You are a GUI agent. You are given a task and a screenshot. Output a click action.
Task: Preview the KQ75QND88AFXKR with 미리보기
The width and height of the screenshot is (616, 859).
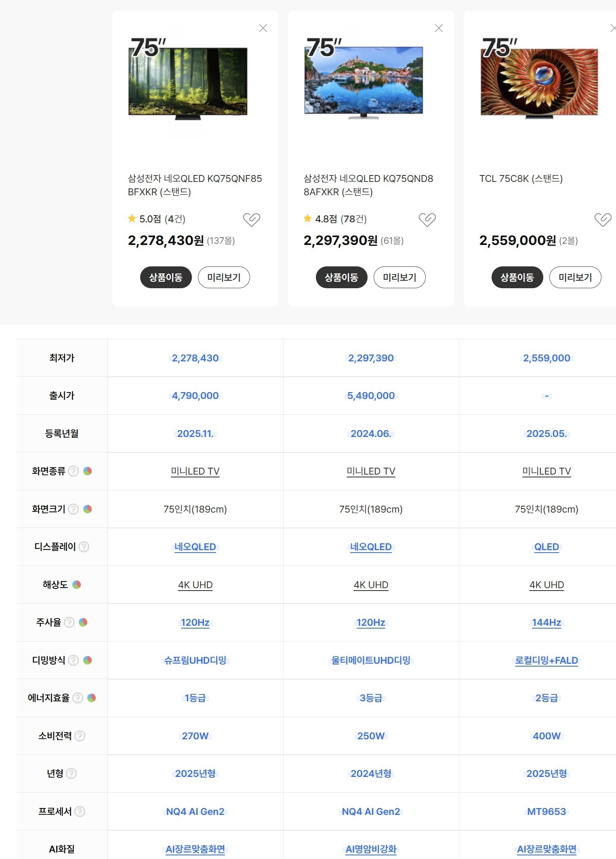[x=399, y=277]
